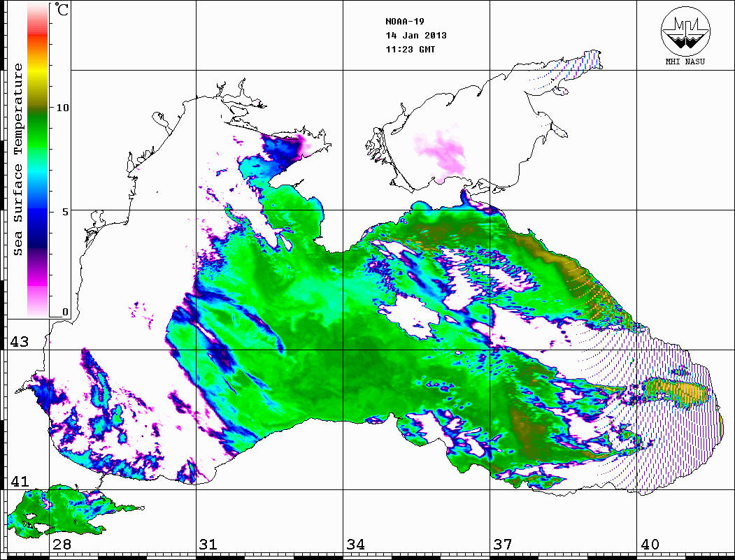Screen dimensions: 735x560
Task: Pick the green band of the color scale
Action: click(38, 129)
